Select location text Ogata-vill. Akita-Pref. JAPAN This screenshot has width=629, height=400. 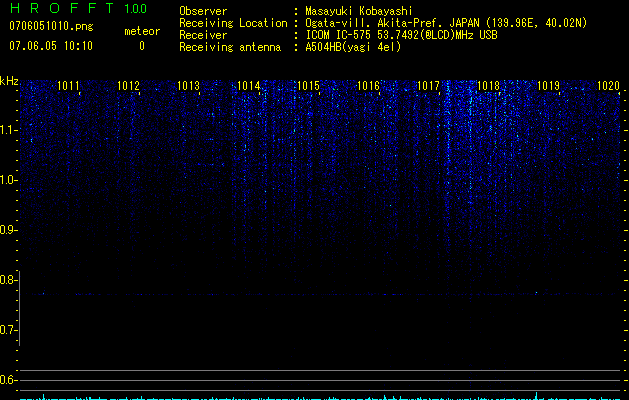393,23
